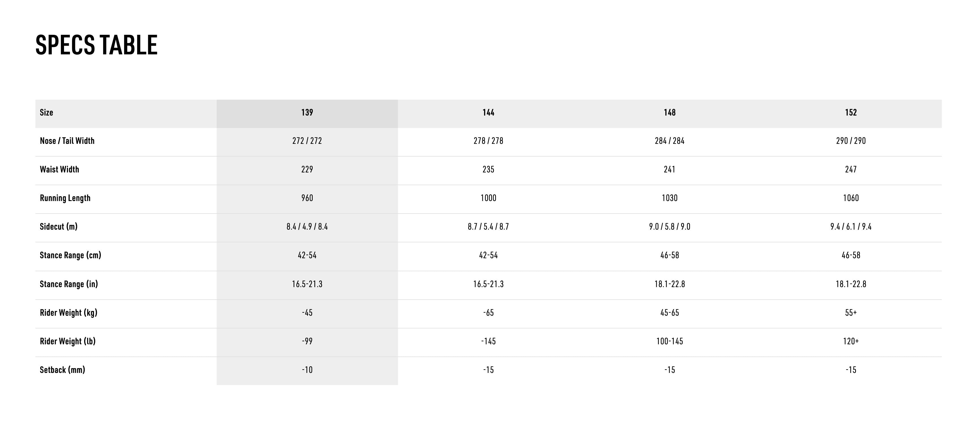Click the Running Length row label
This screenshot has width=980, height=427.
pyautogui.click(x=65, y=198)
